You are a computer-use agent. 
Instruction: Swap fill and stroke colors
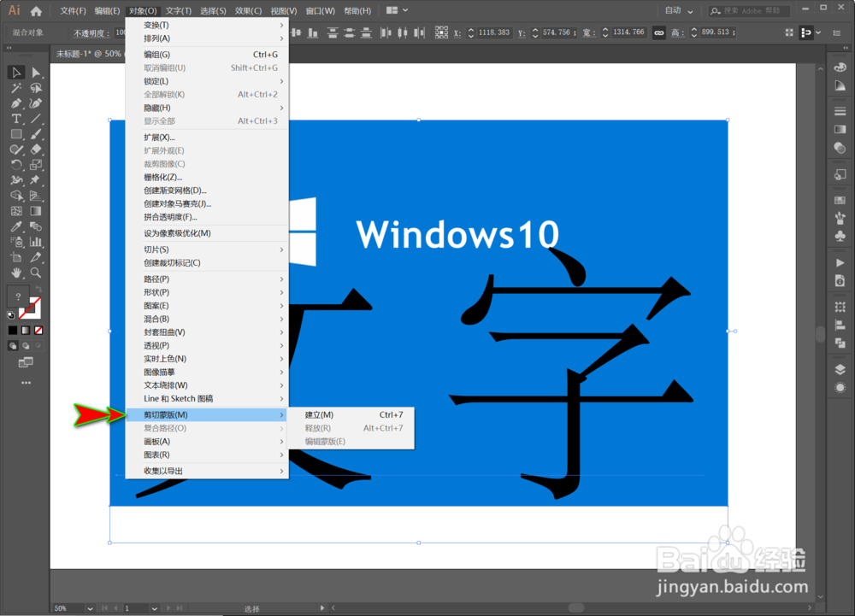38,290
